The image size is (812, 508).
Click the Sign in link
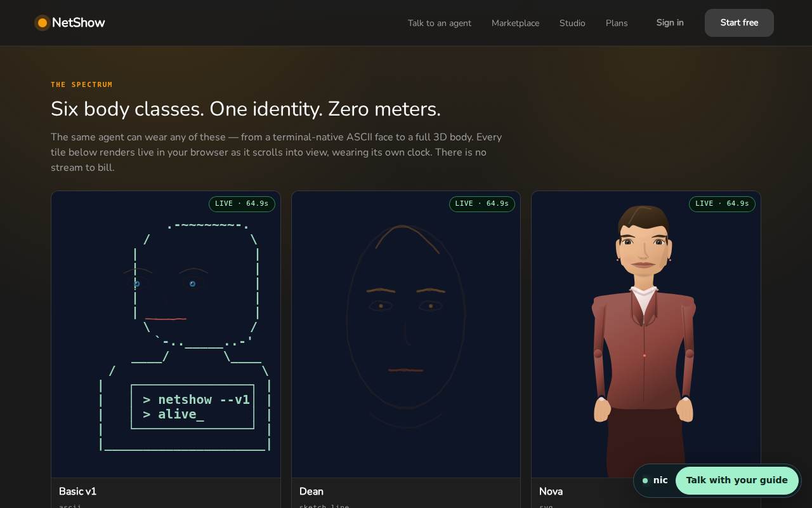tap(670, 23)
